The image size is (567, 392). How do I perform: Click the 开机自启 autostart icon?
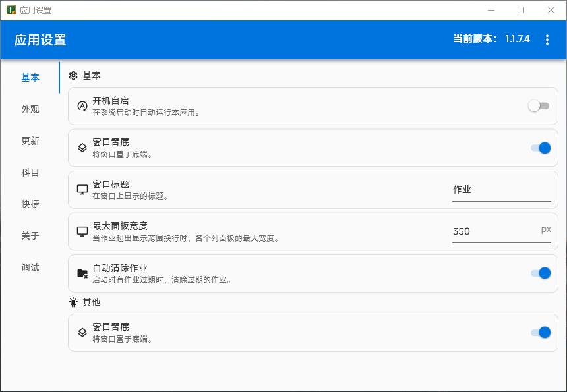point(82,106)
